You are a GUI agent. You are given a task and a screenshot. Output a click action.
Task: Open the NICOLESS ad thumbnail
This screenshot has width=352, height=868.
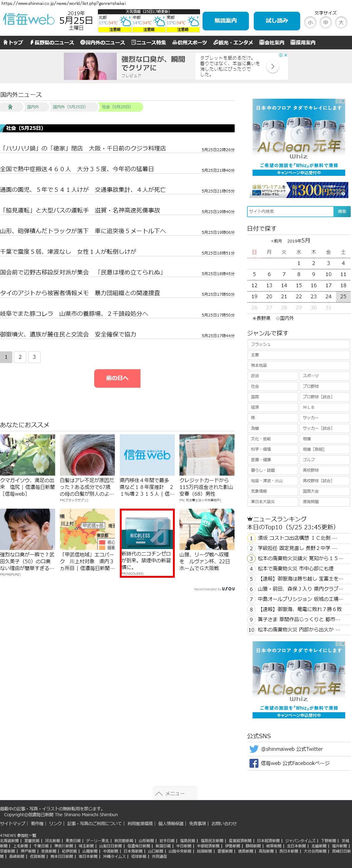[x=147, y=530]
